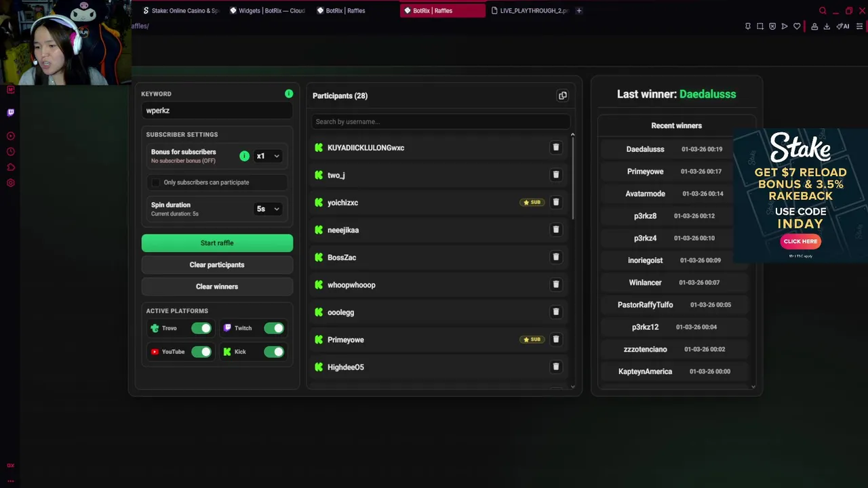Click the ad blocker shield icon

(x=772, y=26)
